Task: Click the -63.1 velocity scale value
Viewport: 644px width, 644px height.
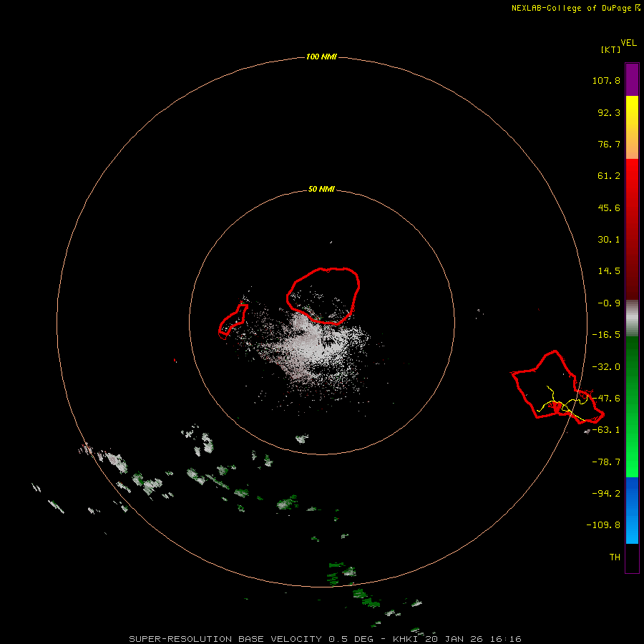Action: [606, 430]
